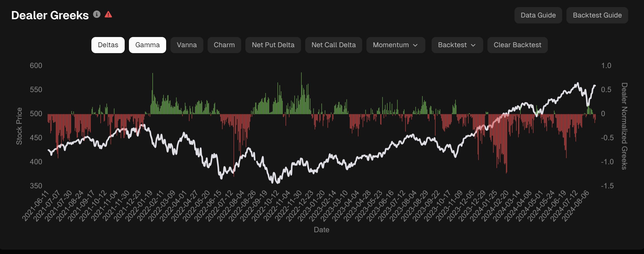
Task: Enable the Charm series
Action: coord(224,45)
